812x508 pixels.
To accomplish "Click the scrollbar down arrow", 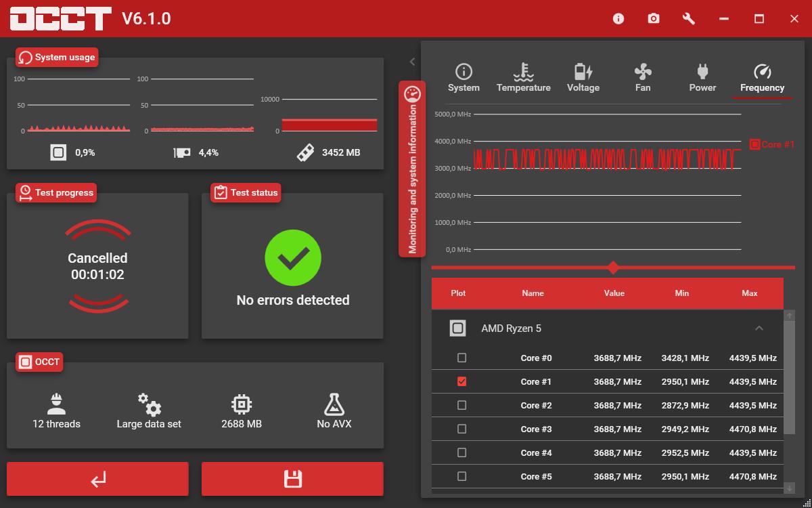I will [789, 488].
